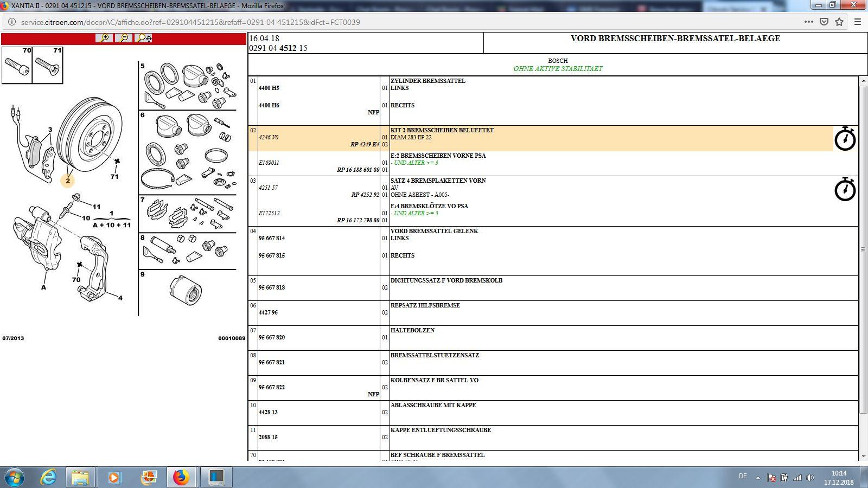Open the screw 70 thumbnail

[x=17, y=65]
